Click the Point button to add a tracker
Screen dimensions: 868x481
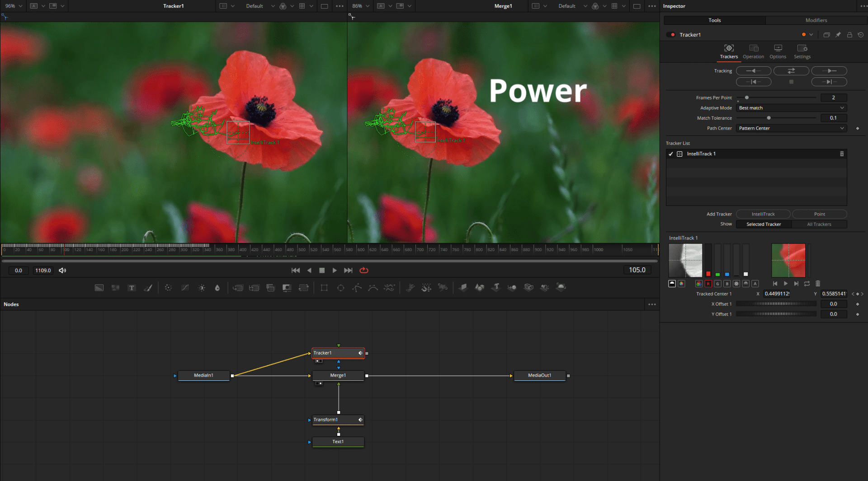820,214
